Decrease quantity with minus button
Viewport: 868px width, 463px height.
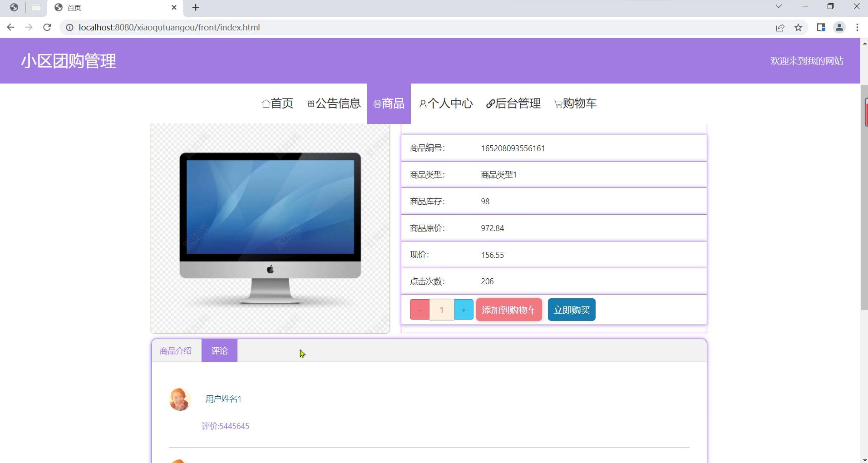[419, 310]
